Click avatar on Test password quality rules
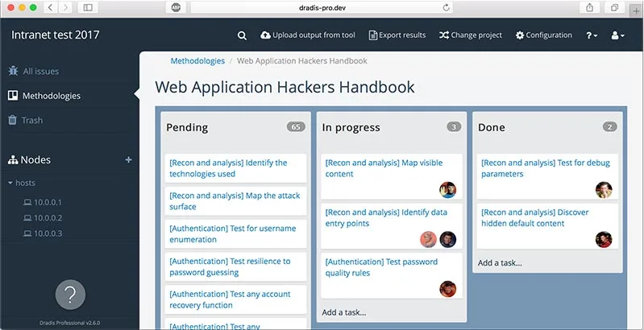The width and height of the screenshot is (644, 330). click(447, 289)
